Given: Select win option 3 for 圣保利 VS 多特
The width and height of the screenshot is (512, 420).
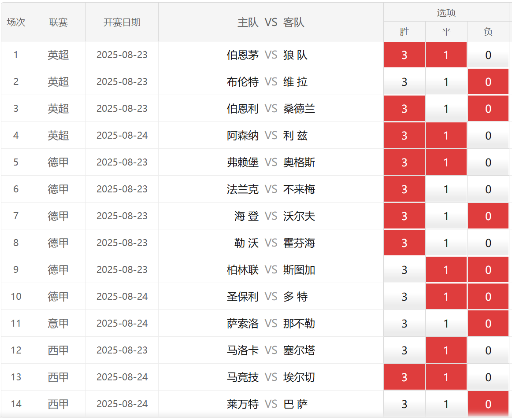Looking at the screenshot, I should pos(404,296).
